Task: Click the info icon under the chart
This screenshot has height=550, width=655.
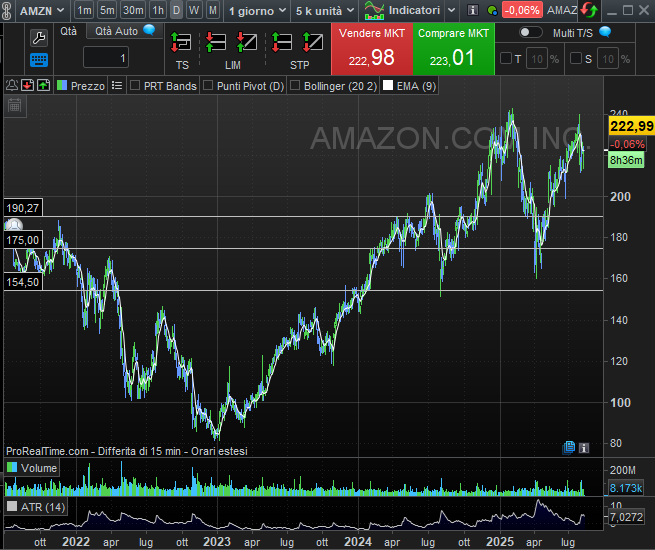Action: click(x=584, y=448)
